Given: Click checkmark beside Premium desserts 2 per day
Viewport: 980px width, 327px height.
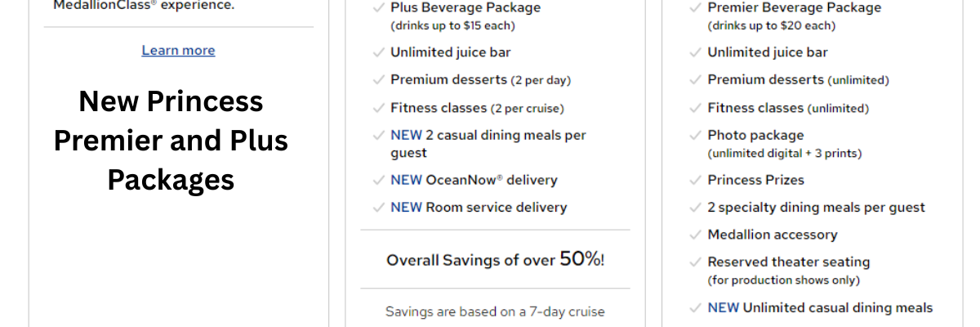Looking at the screenshot, I should 378,80.
